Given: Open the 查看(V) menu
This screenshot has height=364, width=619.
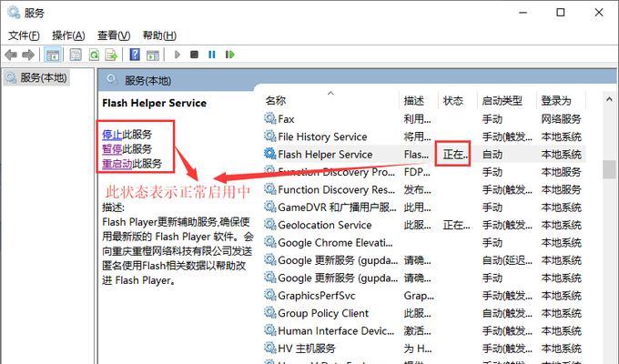Looking at the screenshot, I should pos(114,35).
